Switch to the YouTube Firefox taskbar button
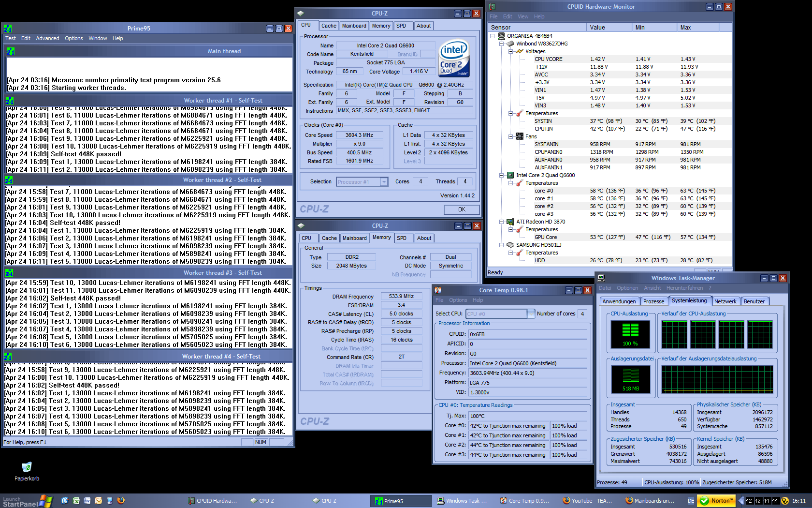 588,501
